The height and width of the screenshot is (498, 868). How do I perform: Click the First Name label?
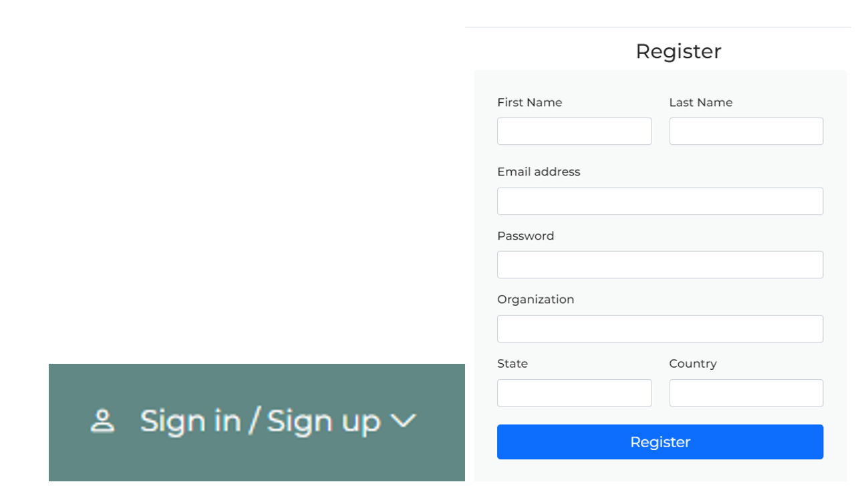pyautogui.click(x=529, y=102)
